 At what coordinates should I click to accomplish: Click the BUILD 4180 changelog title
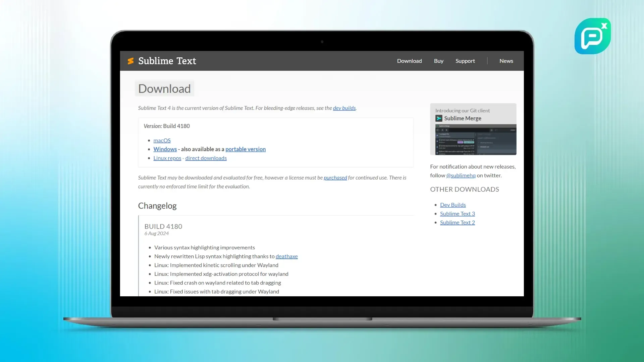click(163, 227)
